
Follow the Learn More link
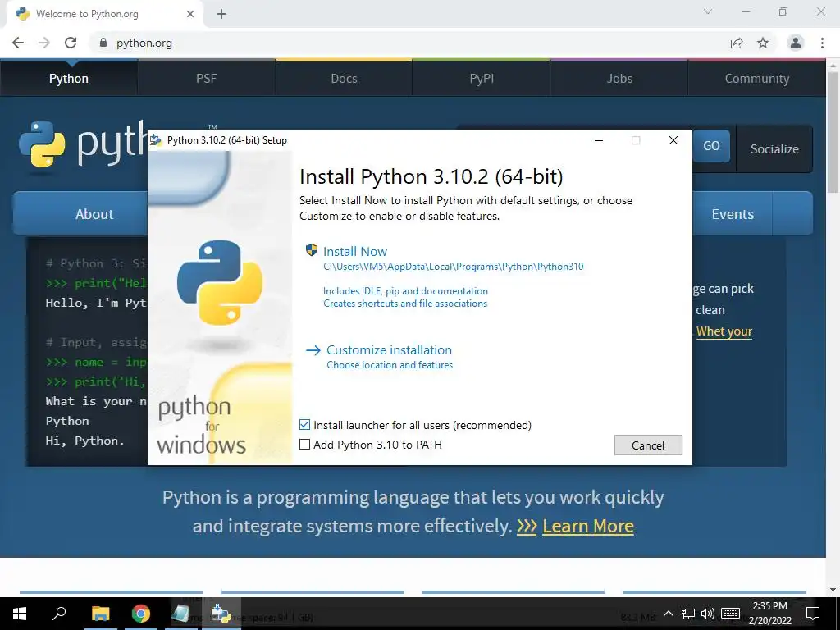pyautogui.click(x=587, y=526)
